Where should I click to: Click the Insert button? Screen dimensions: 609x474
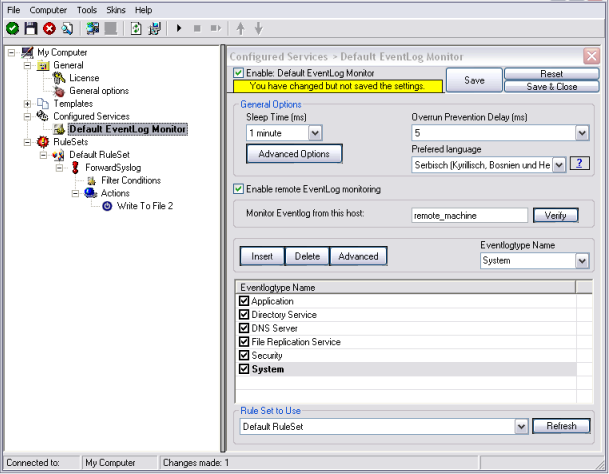coord(262,256)
